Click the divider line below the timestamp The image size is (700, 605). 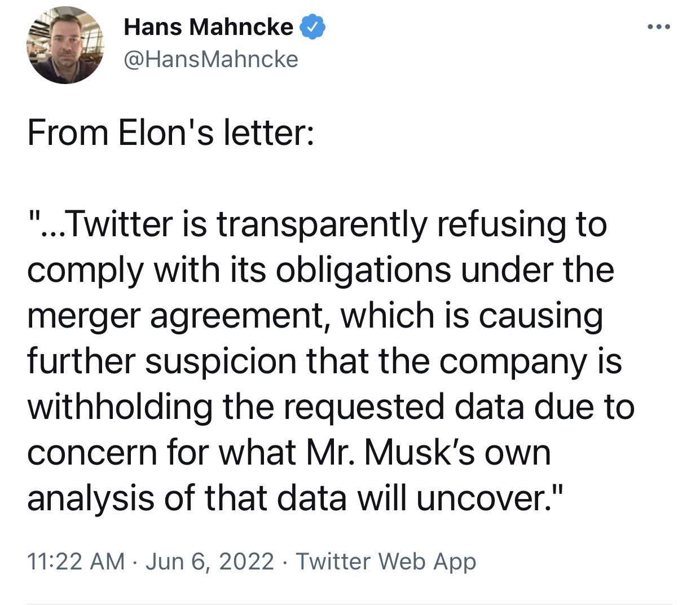tap(350, 604)
